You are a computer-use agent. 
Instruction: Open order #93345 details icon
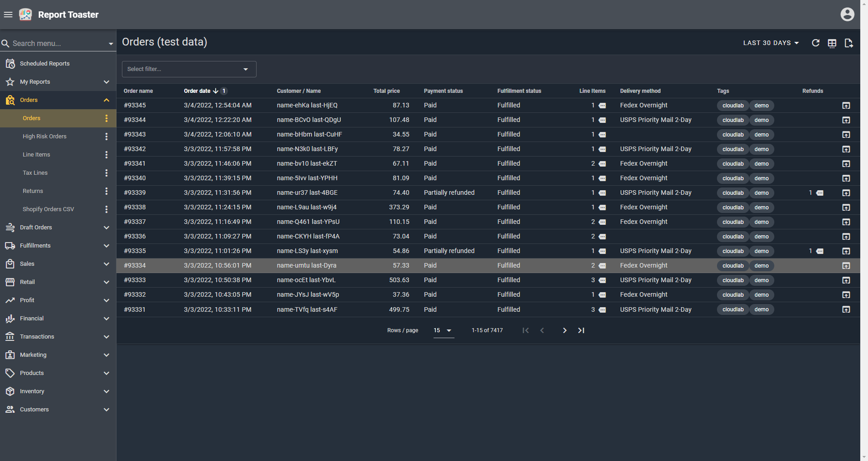click(x=846, y=106)
